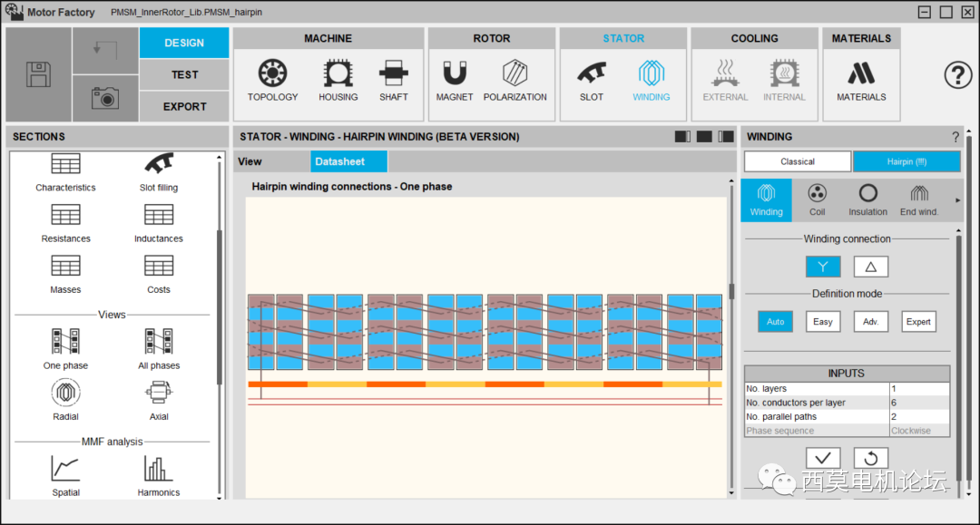The image size is (980, 525).
Task: Open the Topology machine settings
Action: tap(272, 80)
